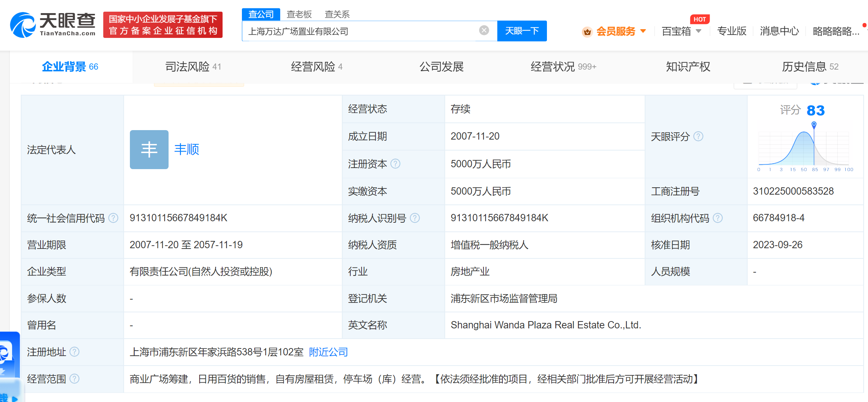This screenshot has height=402, width=868.
Task: Click the 行业 value 房地产业
Action: click(x=470, y=272)
